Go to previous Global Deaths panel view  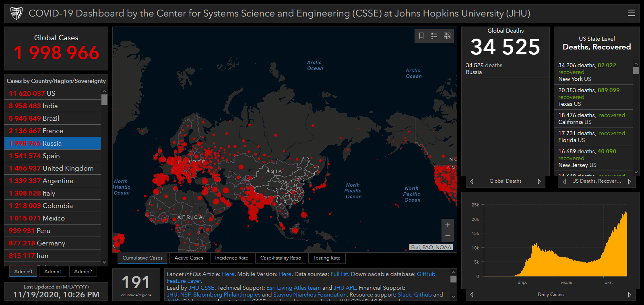click(x=472, y=181)
